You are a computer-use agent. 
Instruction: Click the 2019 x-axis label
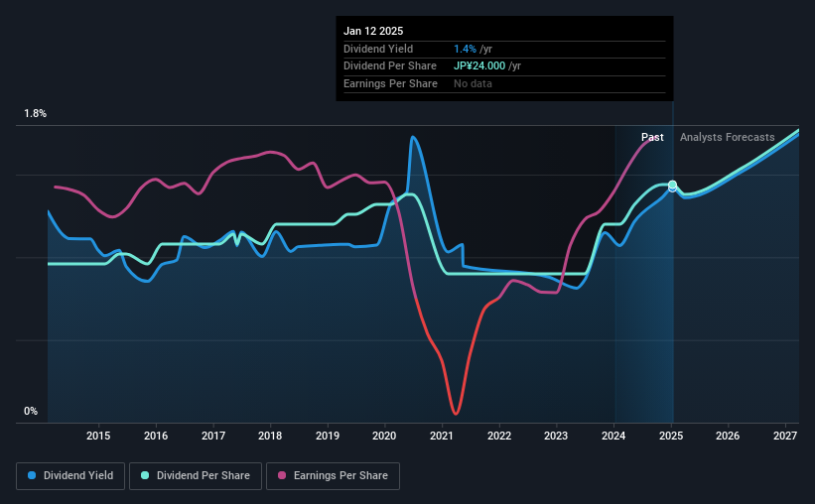pyautogui.click(x=328, y=436)
